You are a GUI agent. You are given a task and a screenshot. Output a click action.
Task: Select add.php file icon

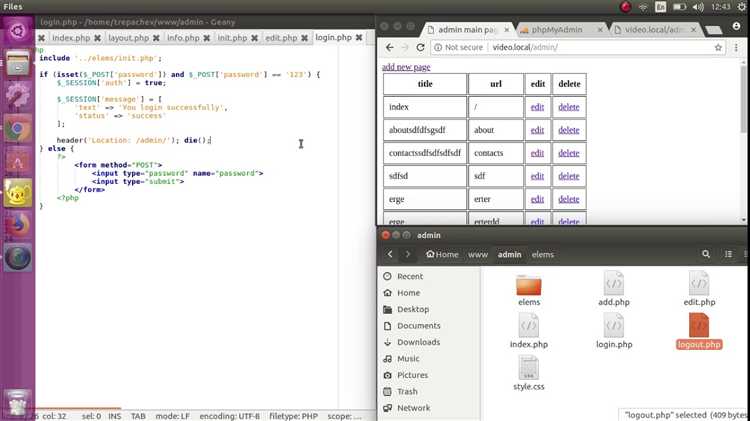click(x=614, y=284)
